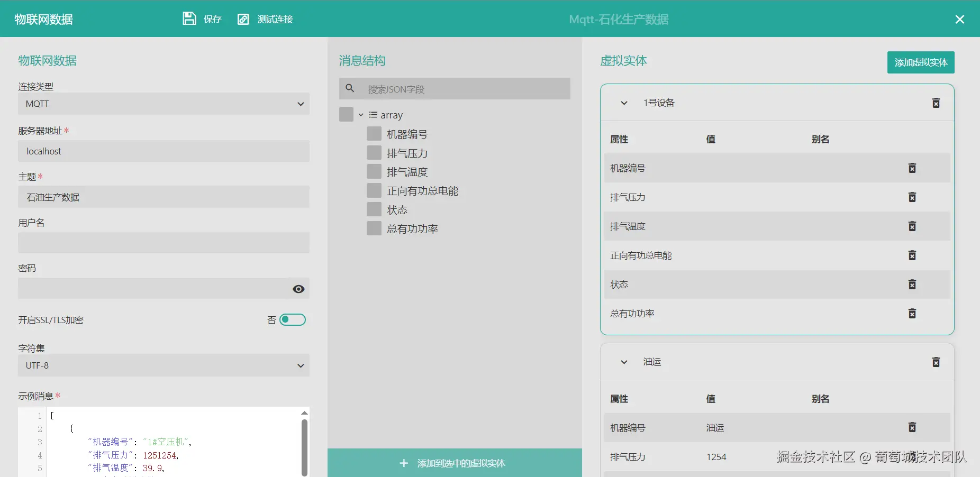Image resolution: width=980 pixels, height=477 pixels.
Task: Click 总有功功率 label in message tree
Action: (x=413, y=229)
